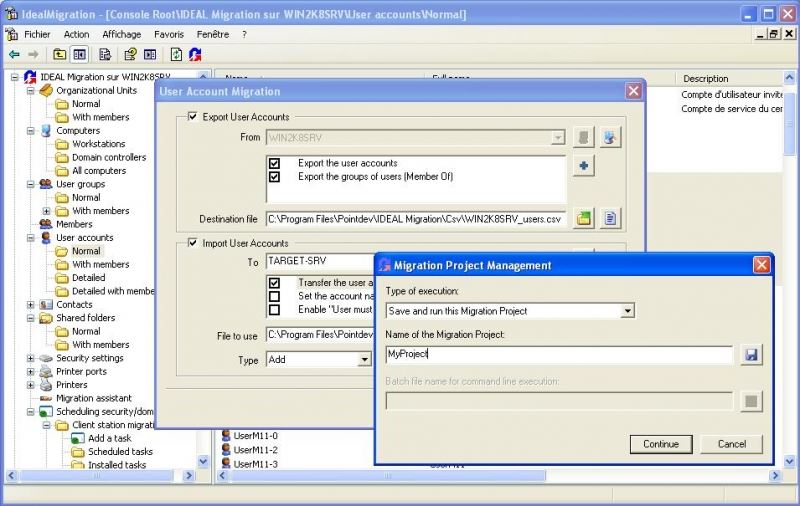Viewport: 800px width, 506px height.
Task: Click the save icon beside the project name
Action: tap(751, 355)
